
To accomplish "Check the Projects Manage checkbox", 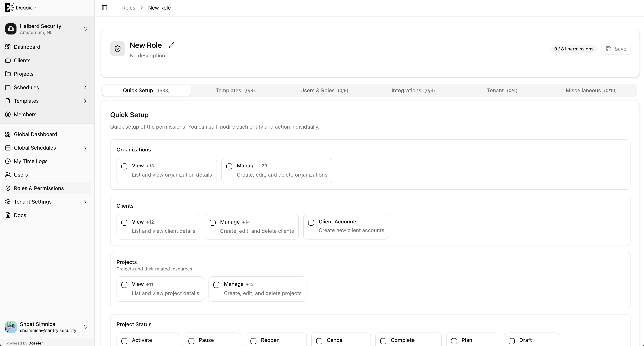I will tap(216, 285).
